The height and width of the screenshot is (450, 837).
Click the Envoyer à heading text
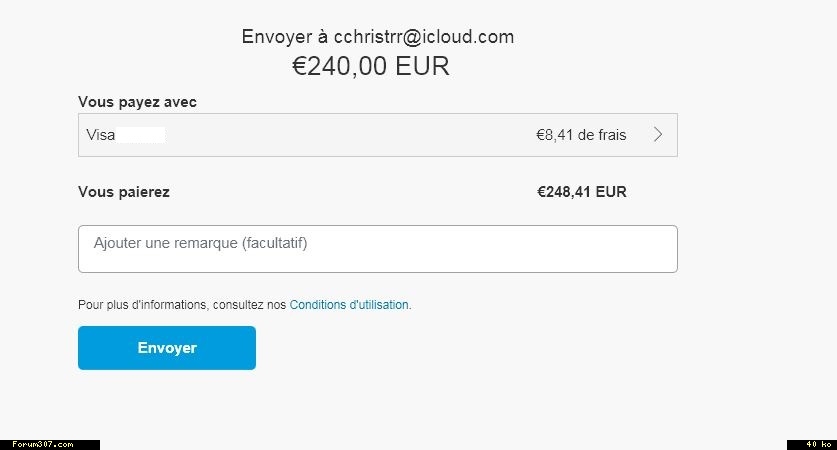click(x=285, y=37)
